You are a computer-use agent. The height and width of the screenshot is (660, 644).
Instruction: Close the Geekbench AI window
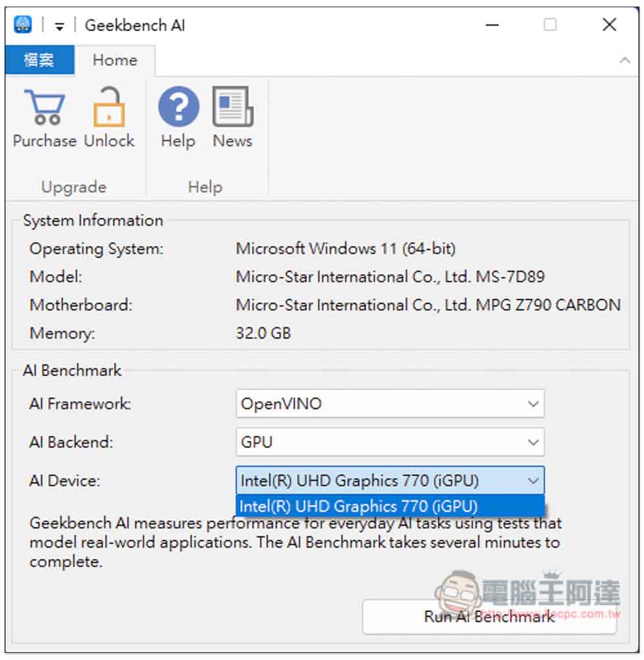tap(609, 25)
